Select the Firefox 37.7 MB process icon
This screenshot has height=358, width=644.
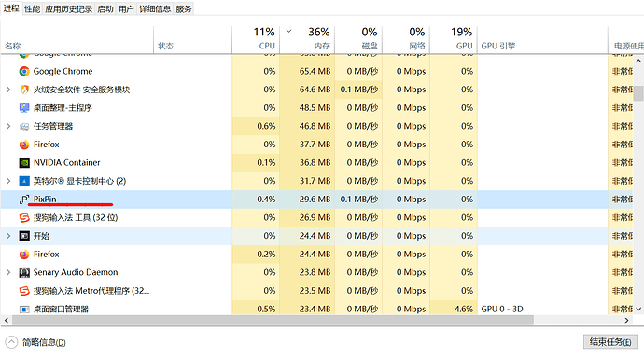24,145
